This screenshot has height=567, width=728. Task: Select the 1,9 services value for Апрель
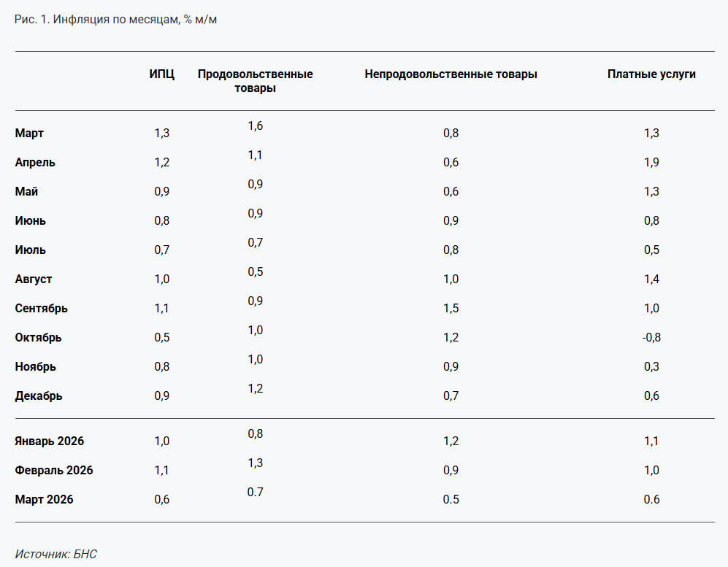tap(651, 163)
